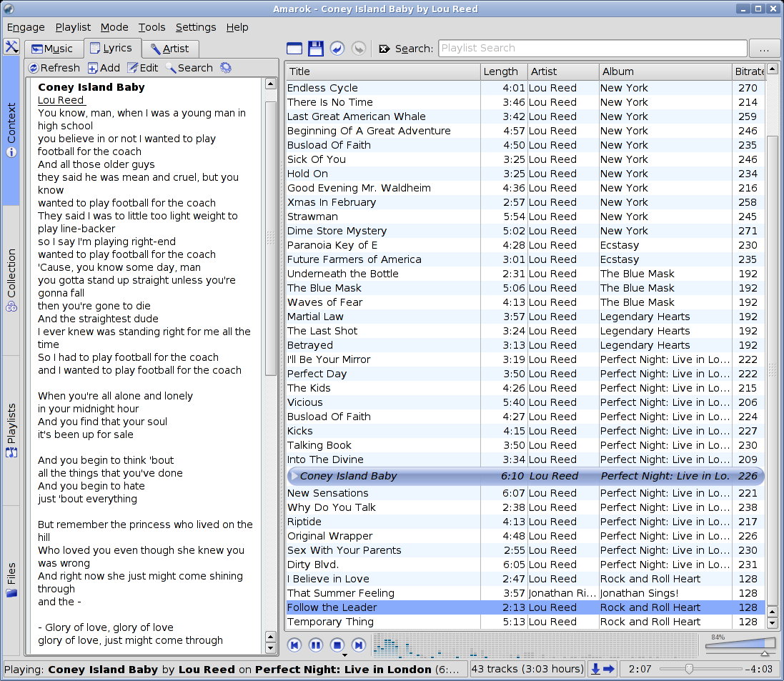Screen dimensions: 784x681
Task: Open the Tools menu
Action: coord(152,27)
